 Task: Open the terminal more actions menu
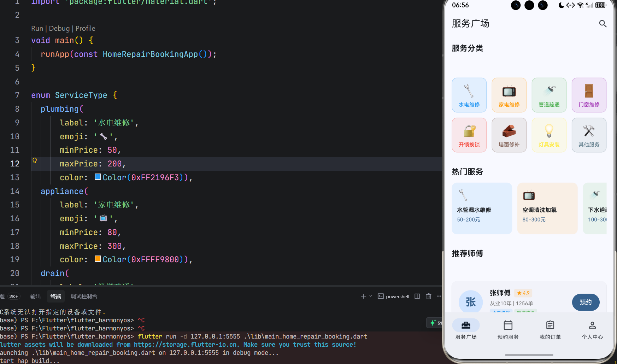click(x=439, y=296)
